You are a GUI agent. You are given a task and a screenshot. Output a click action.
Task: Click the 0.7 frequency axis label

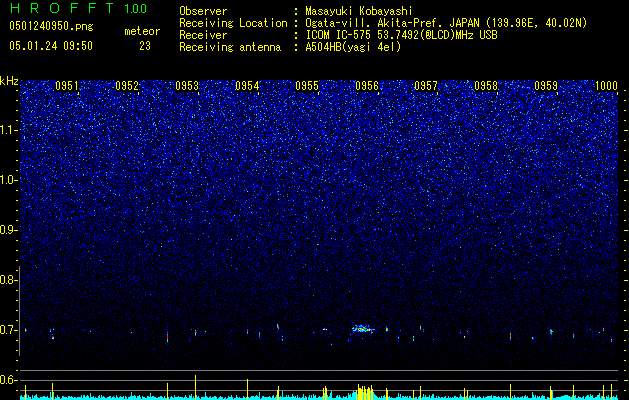[x=8, y=330]
